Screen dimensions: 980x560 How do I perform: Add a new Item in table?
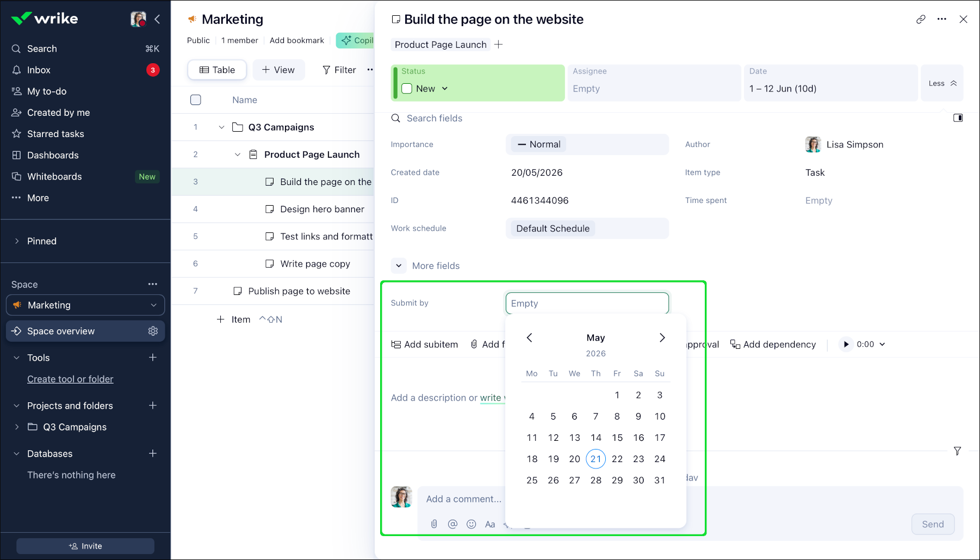(x=234, y=319)
